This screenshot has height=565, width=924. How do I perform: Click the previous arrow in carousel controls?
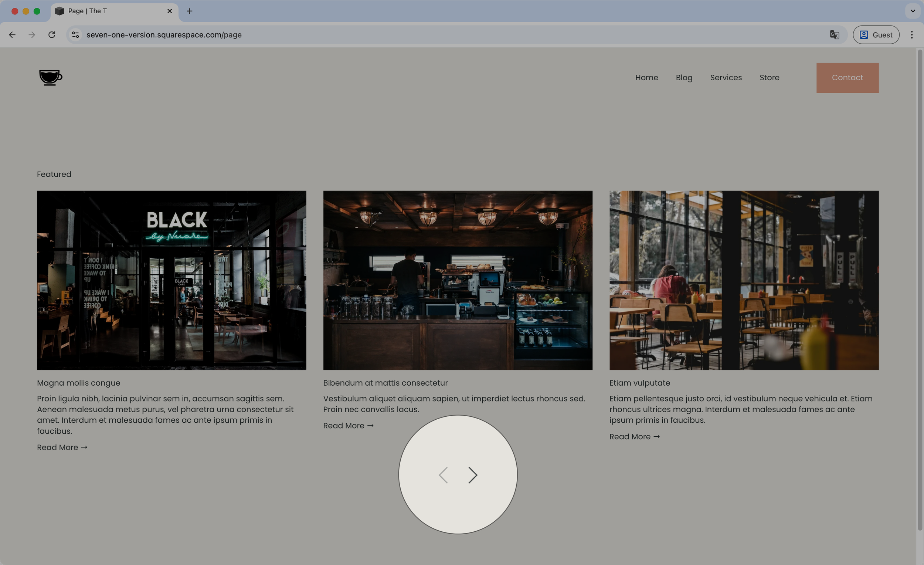pos(443,475)
